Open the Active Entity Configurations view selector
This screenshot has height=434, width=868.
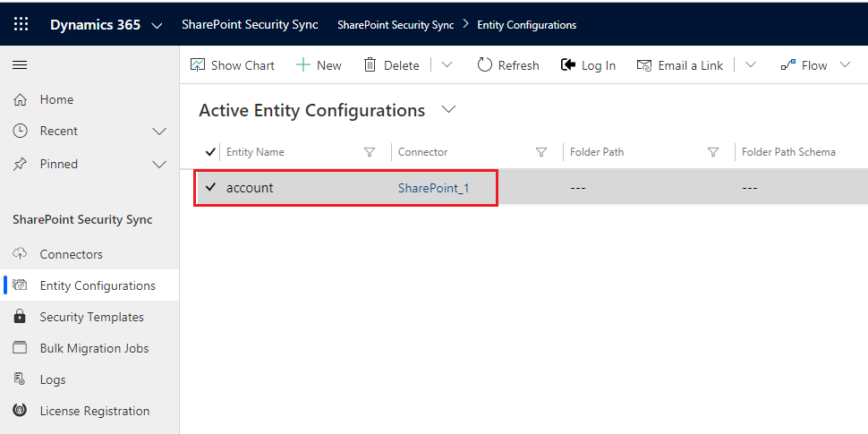448,109
